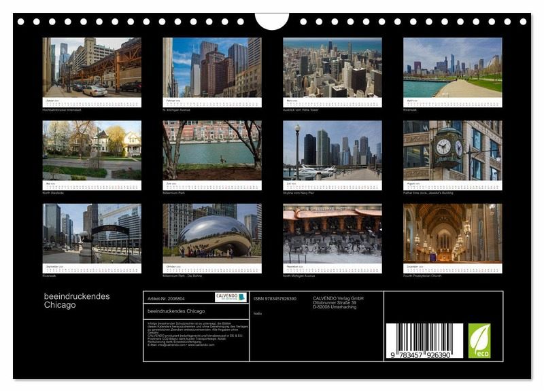Viewport: 544px width, 392px height.
Task: Click the September date strip
Action: (92, 268)
